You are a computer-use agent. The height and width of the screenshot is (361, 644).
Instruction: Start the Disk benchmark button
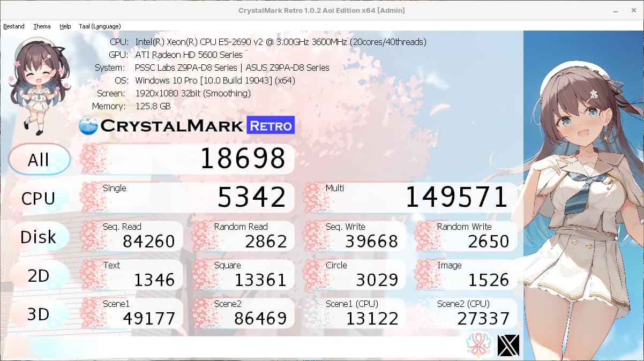(x=39, y=237)
